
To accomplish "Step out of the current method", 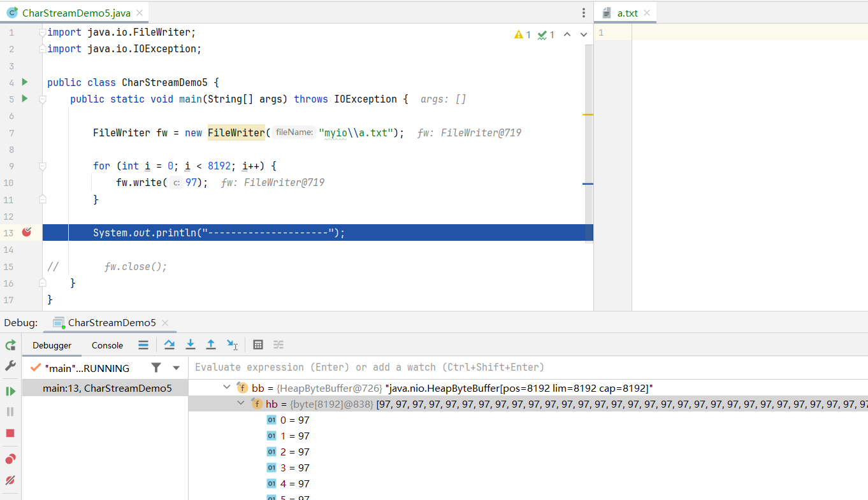I will 211,345.
